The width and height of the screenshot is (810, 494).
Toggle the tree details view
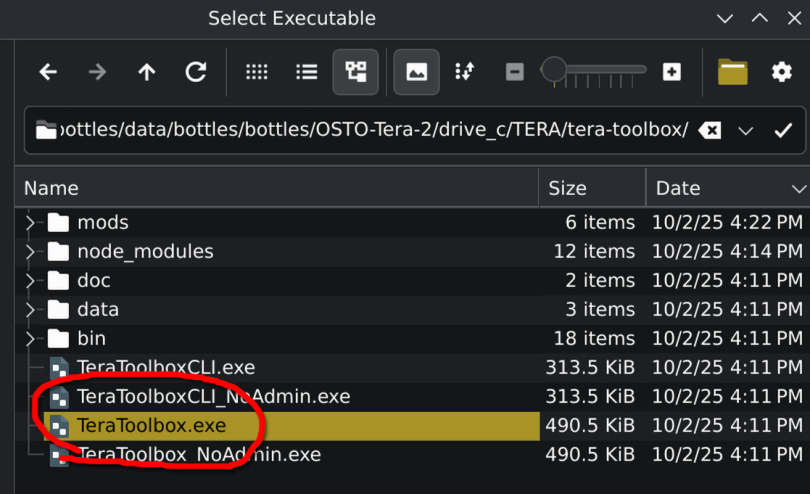pyautogui.click(x=355, y=72)
